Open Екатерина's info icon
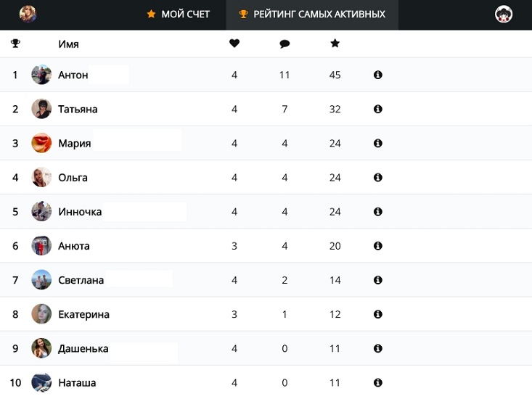The image size is (532, 399). coord(377,314)
